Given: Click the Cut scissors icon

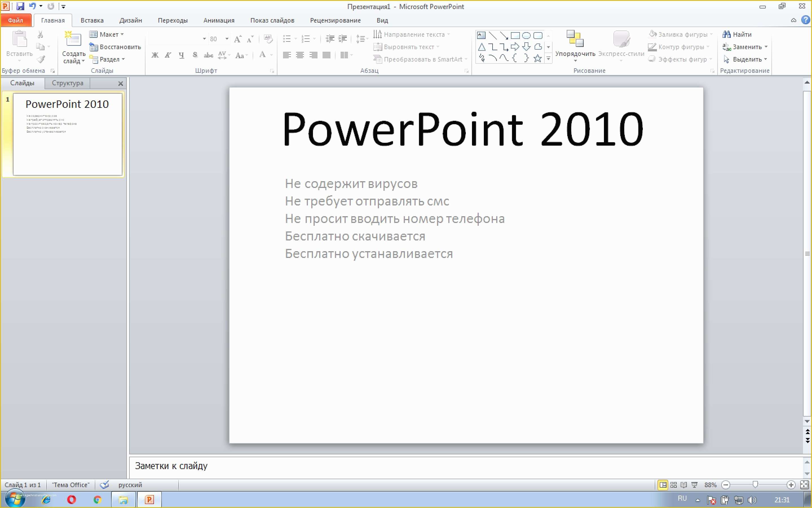Looking at the screenshot, I should pos(40,34).
